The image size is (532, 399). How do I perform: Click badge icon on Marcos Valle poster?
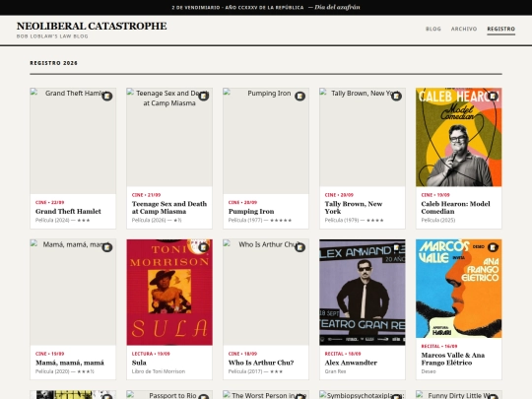(493, 247)
